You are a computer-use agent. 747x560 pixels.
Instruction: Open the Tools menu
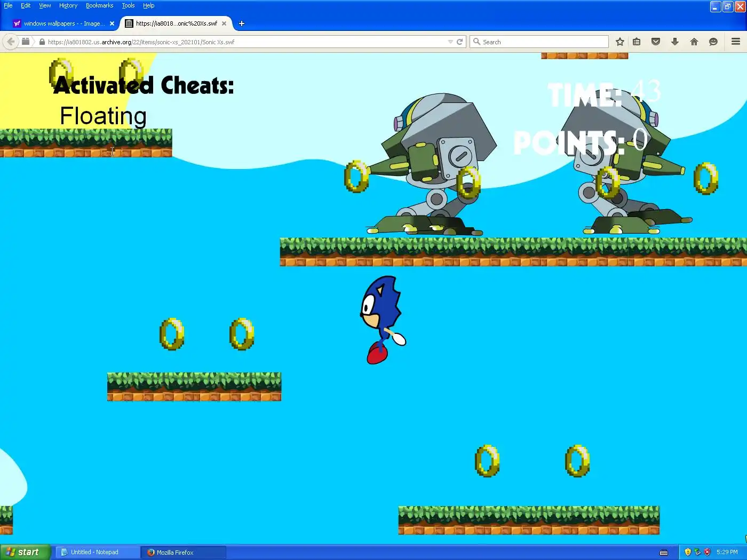tap(128, 5)
